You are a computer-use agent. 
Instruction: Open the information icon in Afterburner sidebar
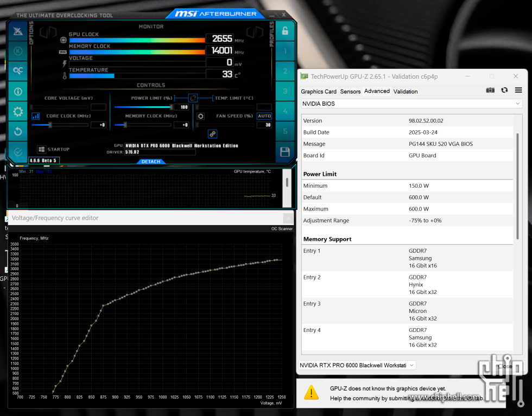[x=17, y=92]
